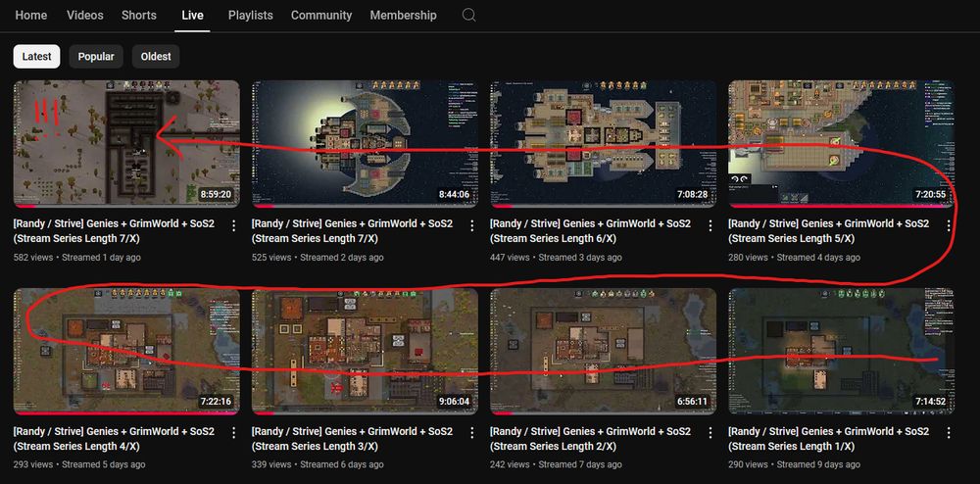The height and width of the screenshot is (484, 980).
Task: Open the Shorts tab
Action: (x=139, y=15)
